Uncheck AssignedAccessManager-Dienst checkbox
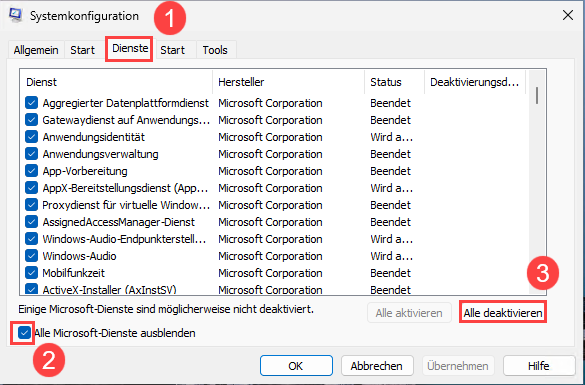This screenshot has width=585, height=385. pos(31,222)
